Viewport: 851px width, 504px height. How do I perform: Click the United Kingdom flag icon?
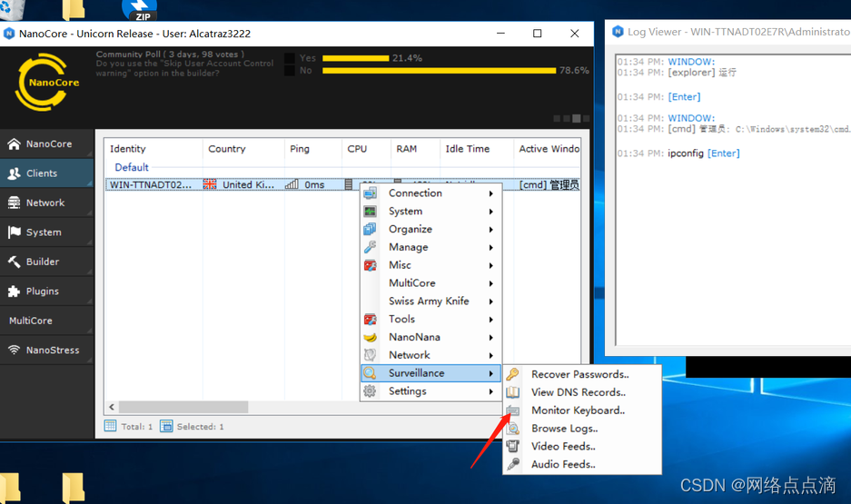point(210,184)
